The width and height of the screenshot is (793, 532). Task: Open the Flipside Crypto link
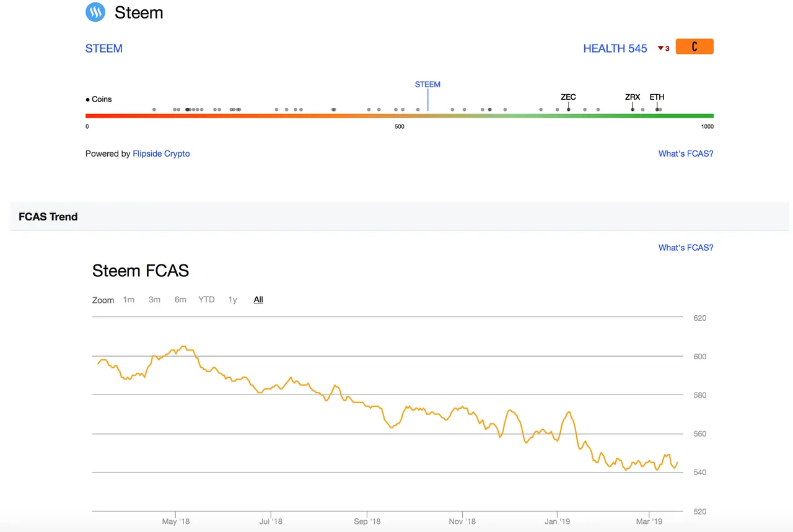pyautogui.click(x=161, y=154)
